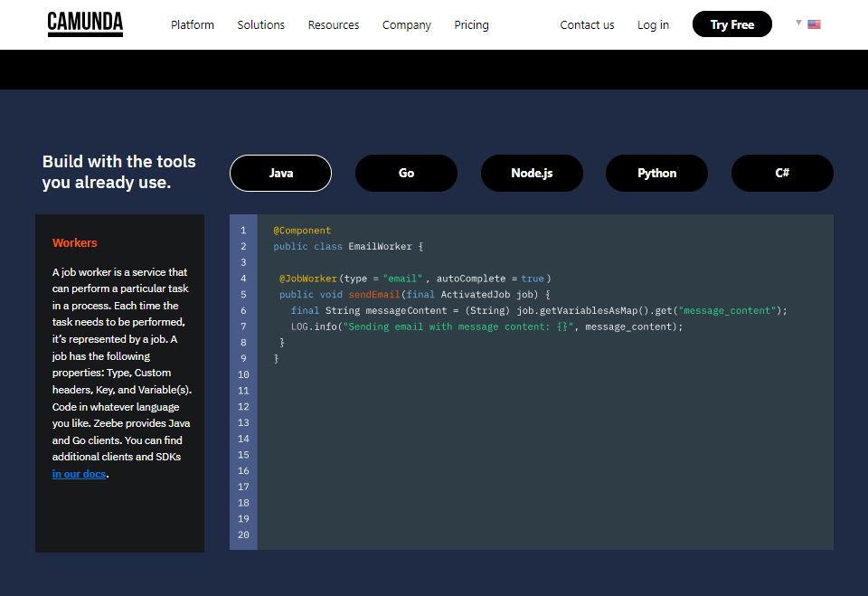Click the Log in link

[x=653, y=25]
